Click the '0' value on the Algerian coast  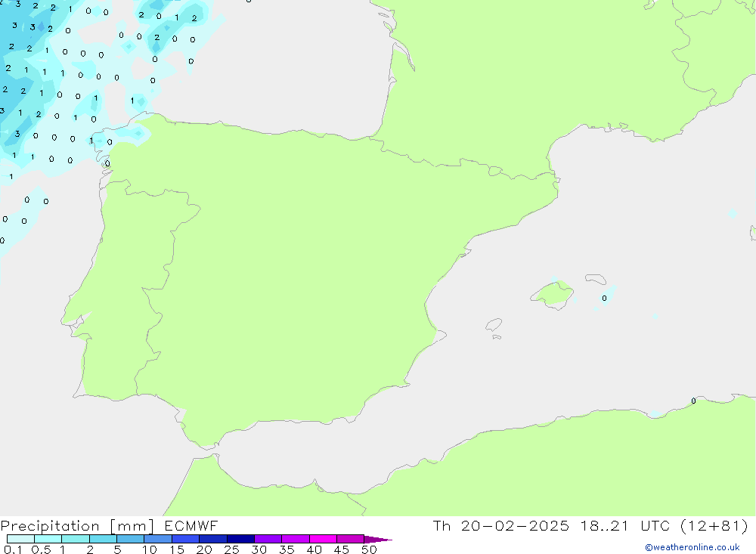coord(693,401)
